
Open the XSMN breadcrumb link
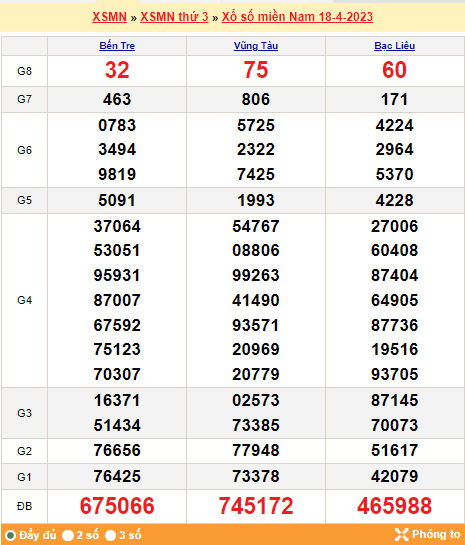(x=109, y=17)
